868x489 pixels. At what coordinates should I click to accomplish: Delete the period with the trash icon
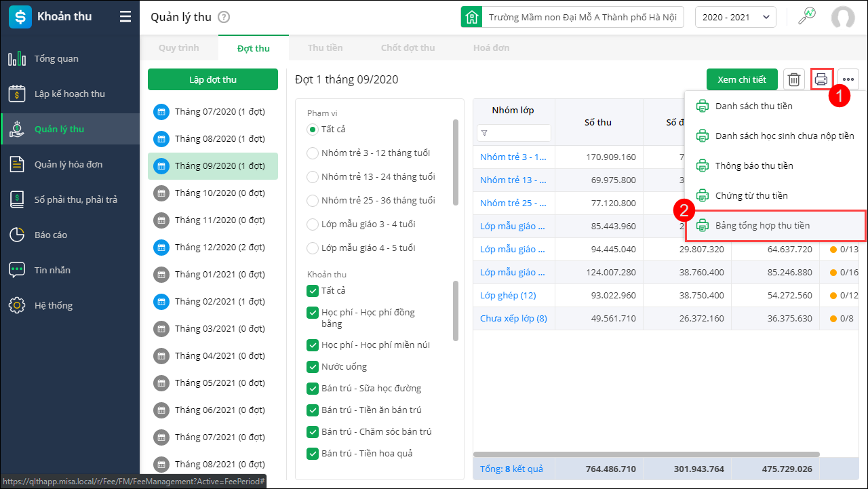click(x=794, y=79)
